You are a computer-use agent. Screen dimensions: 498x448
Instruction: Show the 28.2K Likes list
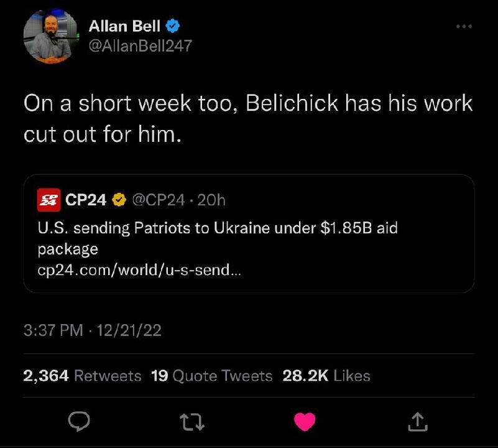point(326,376)
